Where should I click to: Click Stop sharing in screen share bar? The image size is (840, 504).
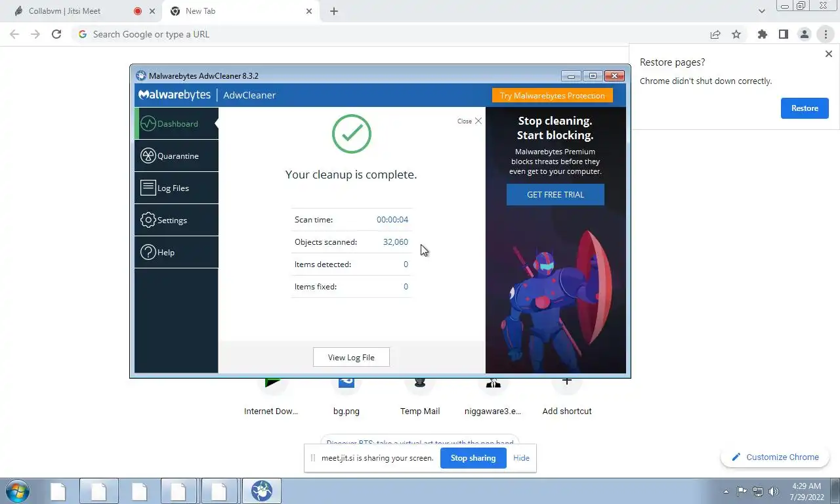coord(473,458)
